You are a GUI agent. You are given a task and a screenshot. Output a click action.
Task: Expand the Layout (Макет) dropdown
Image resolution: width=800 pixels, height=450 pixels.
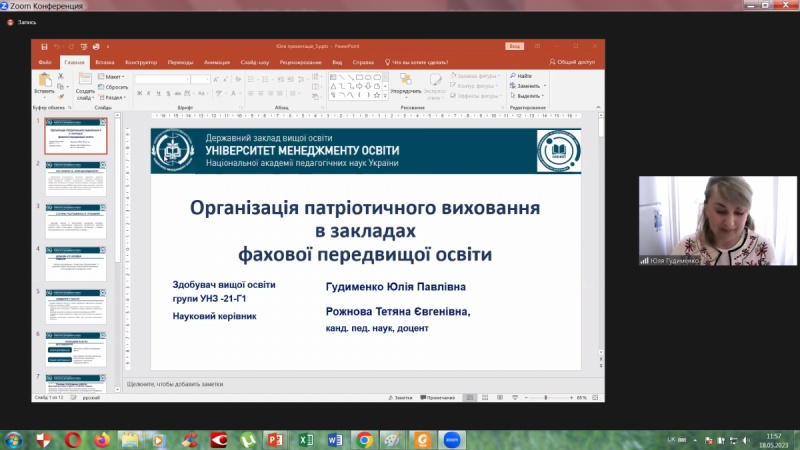(x=113, y=76)
